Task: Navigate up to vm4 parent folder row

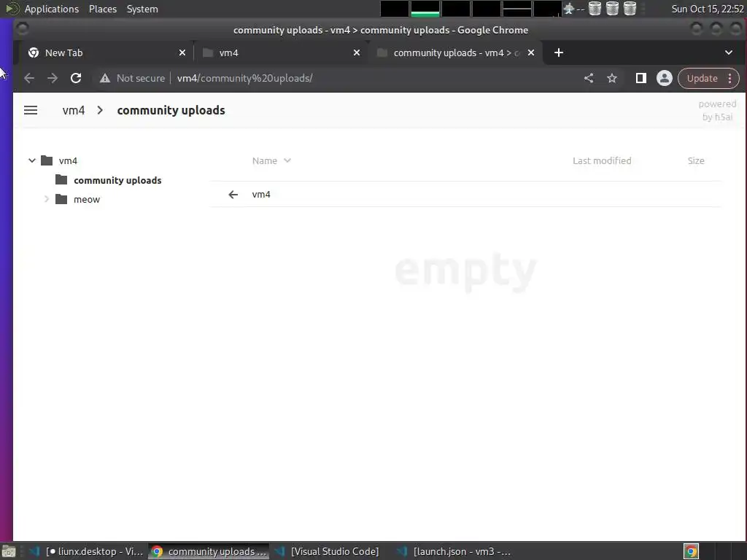Action: click(x=465, y=194)
